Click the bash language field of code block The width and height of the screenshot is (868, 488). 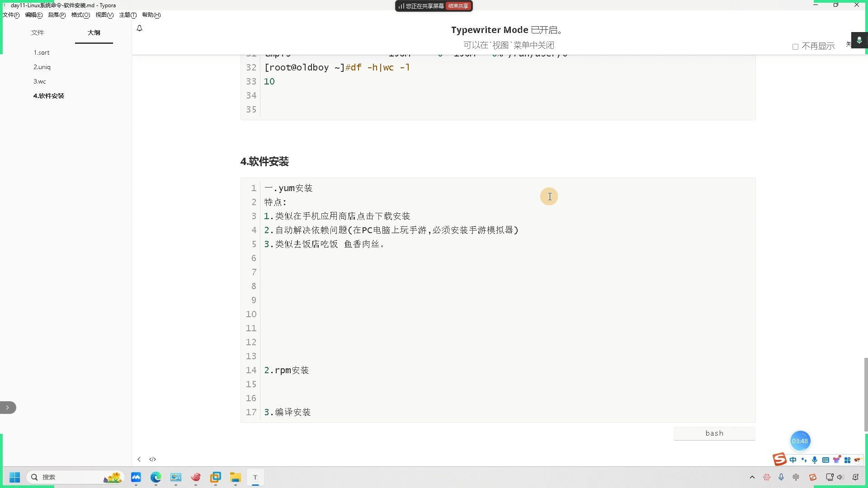point(714,433)
